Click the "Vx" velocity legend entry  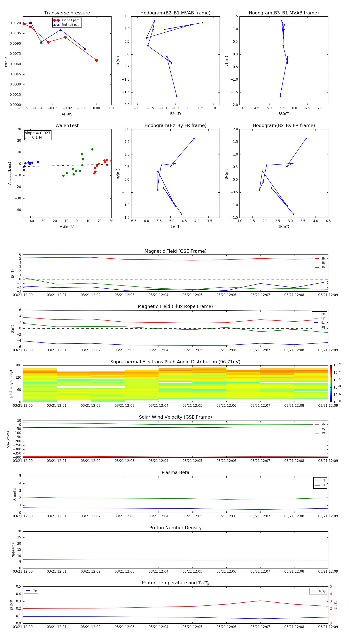(320, 424)
